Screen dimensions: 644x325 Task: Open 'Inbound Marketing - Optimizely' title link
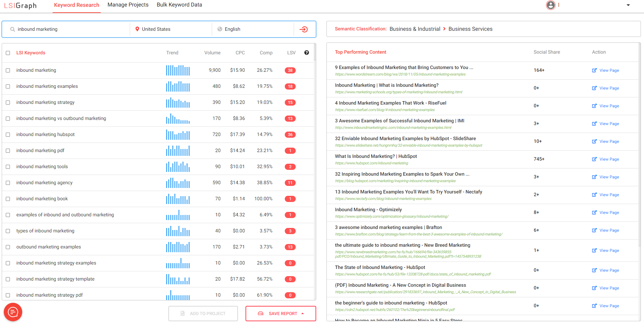tap(368, 209)
